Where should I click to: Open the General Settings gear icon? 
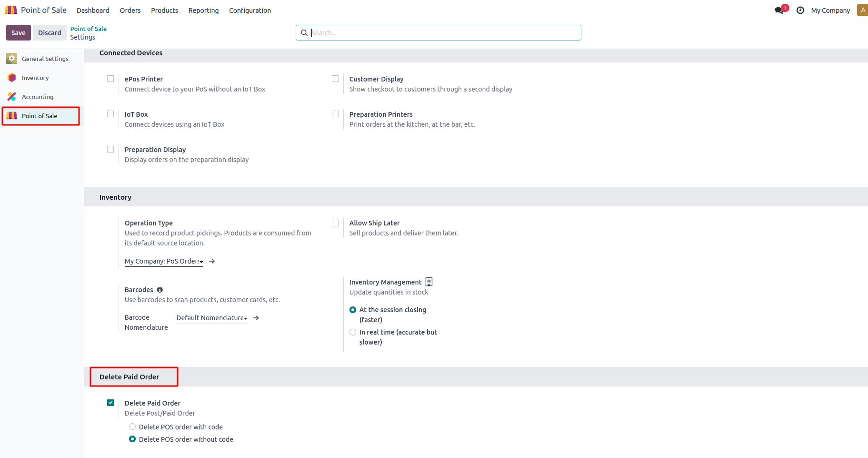point(12,59)
